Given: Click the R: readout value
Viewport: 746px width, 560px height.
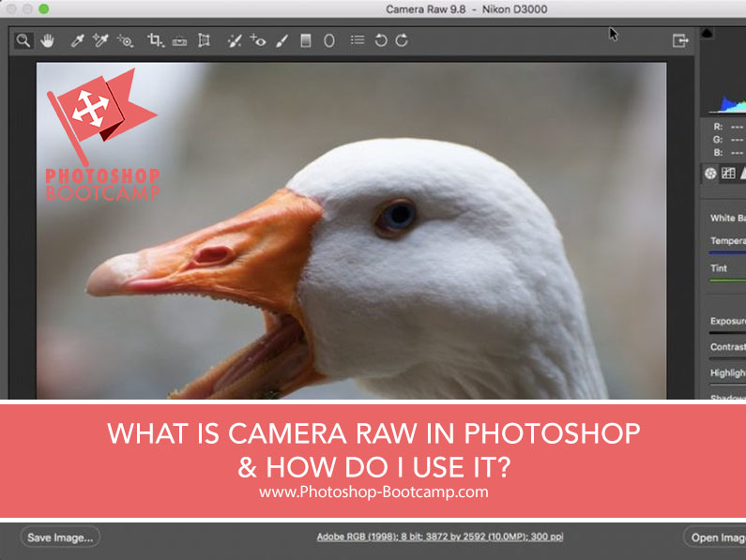Looking at the screenshot, I should tap(737, 127).
